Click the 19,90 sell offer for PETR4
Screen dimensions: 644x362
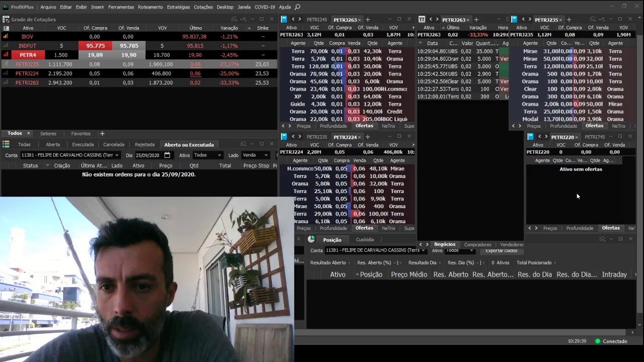pyautogui.click(x=128, y=55)
